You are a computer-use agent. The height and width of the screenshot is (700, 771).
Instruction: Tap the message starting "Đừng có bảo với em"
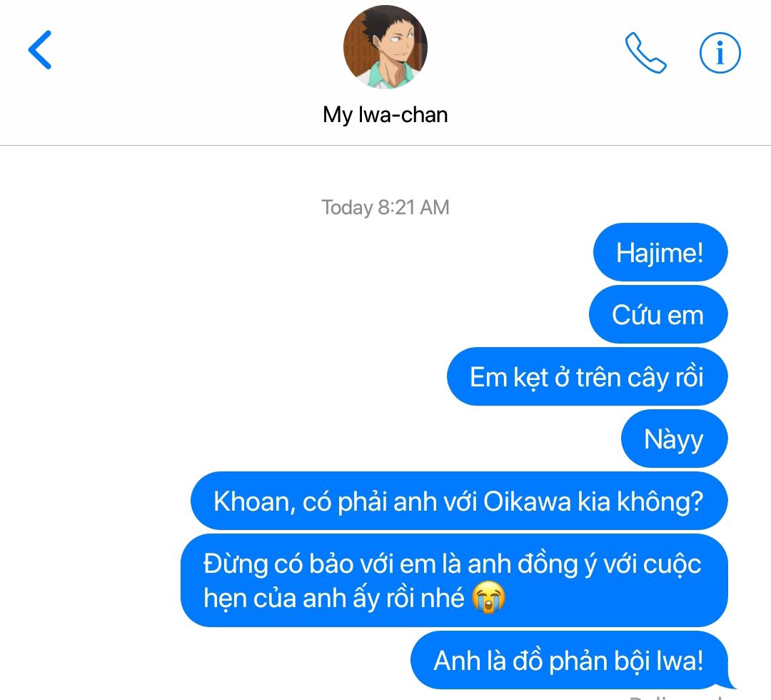coord(454,581)
